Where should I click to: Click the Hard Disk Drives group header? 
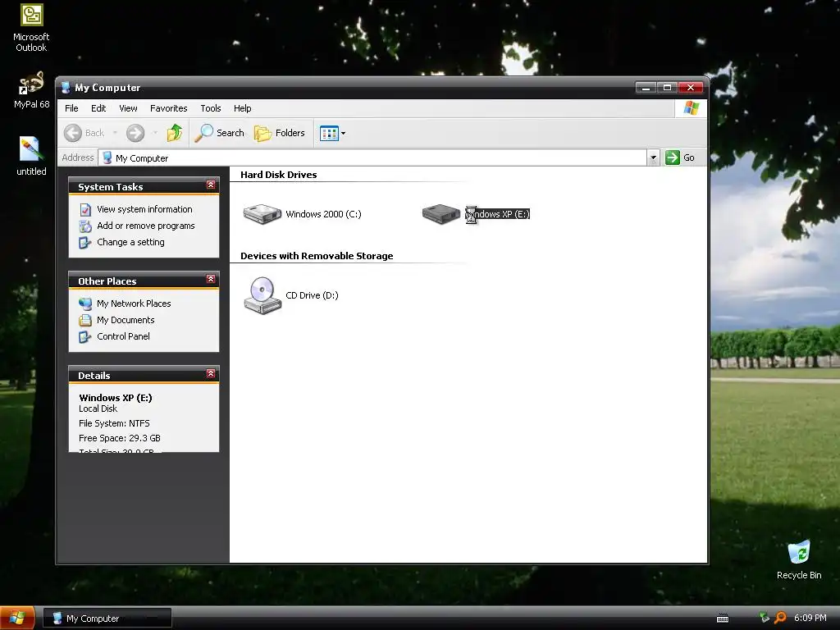pyautogui.click(x=279, y=175)
